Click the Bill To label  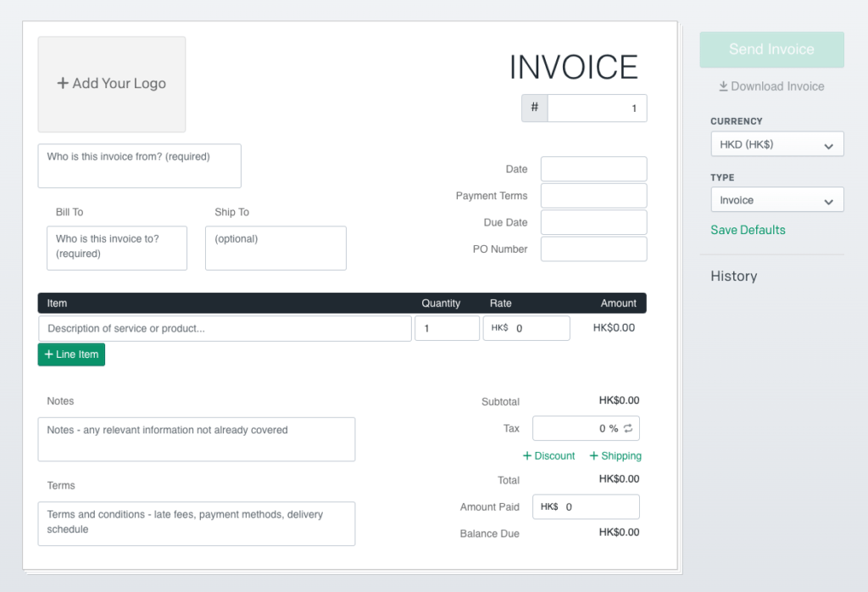click(70, 212)
